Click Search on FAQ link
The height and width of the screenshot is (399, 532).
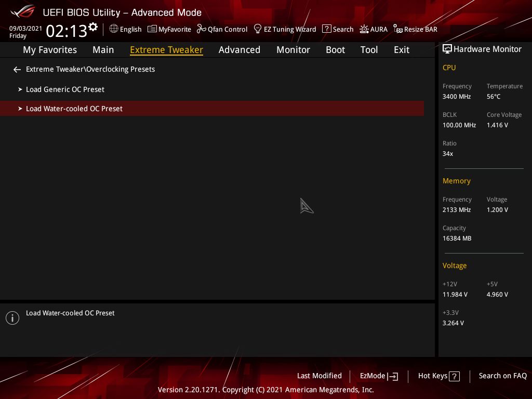tap(502, 376)
